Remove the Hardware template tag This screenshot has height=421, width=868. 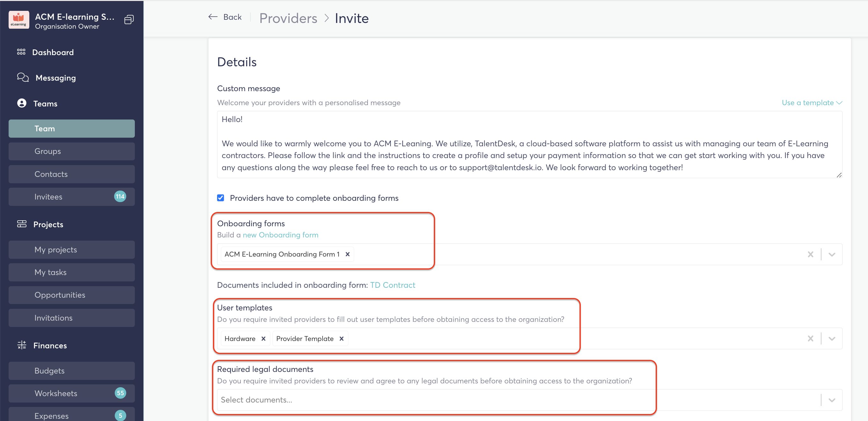point(264,338)
